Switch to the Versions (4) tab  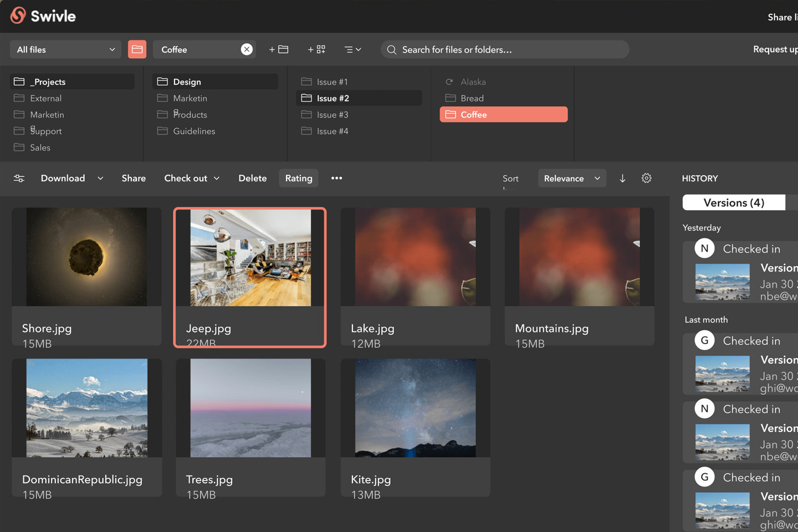pos(733,203)
